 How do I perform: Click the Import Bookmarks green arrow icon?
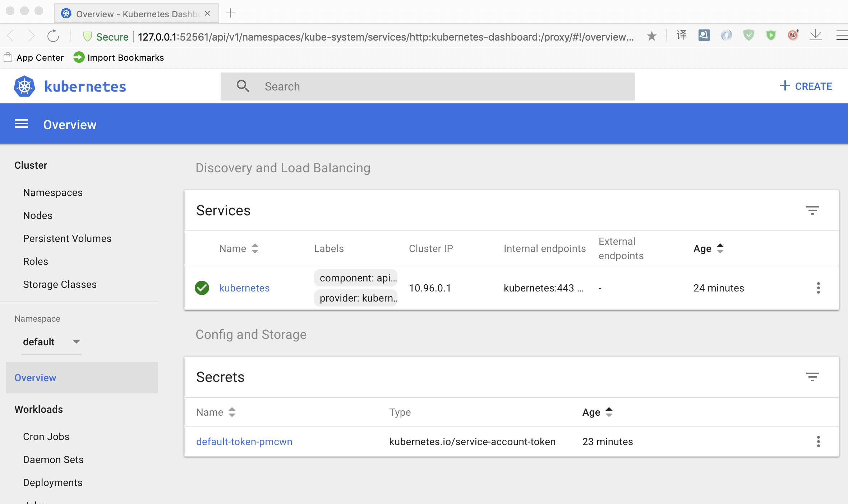79,57
